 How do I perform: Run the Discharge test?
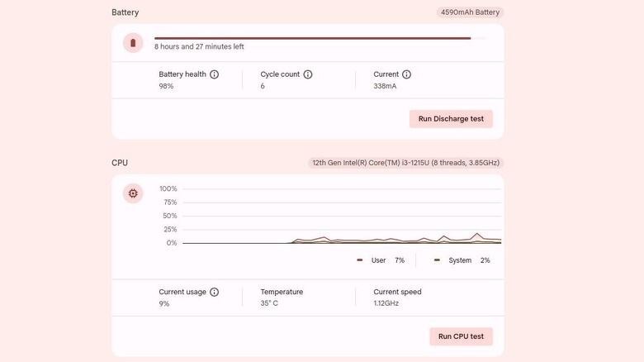pos(451,119)
